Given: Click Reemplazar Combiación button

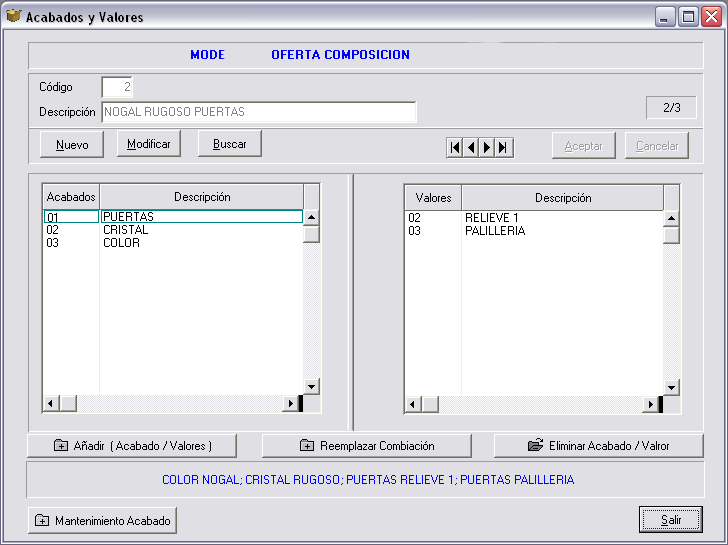Looking at the screenshot, I should pos(367,446).
